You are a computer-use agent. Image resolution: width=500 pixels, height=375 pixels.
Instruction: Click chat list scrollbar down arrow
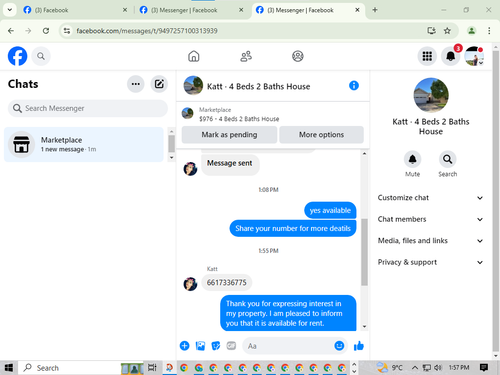coord(172,157)
